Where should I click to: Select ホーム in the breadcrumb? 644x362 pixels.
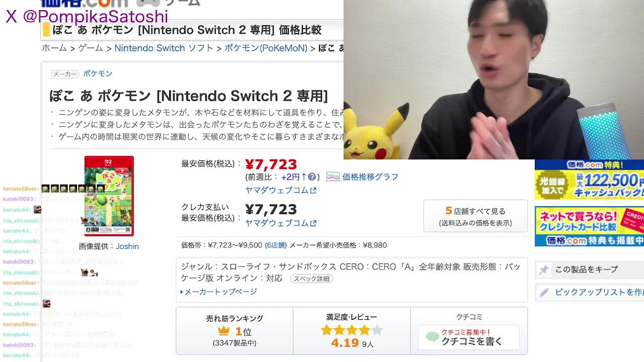(54, 48)
